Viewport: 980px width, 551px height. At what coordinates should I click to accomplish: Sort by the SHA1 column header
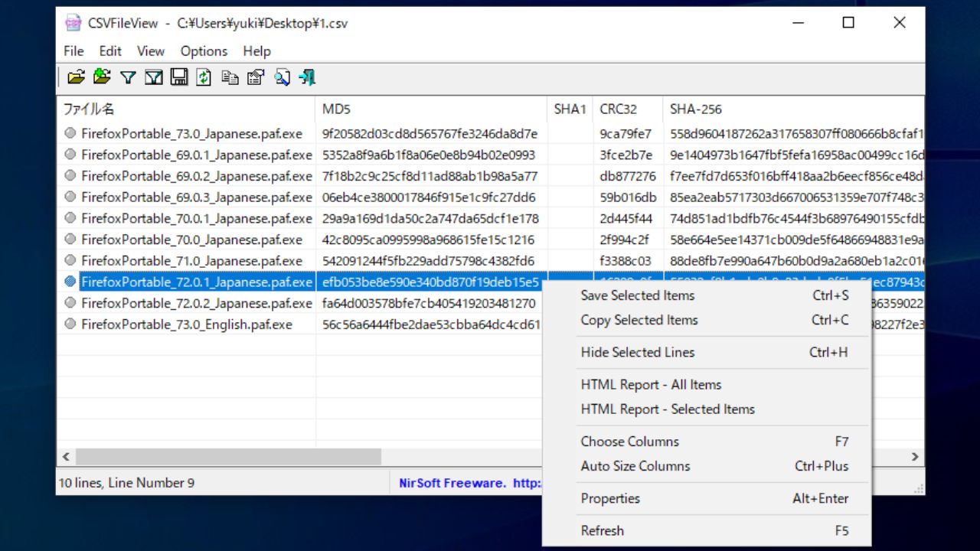coord(570,109)
